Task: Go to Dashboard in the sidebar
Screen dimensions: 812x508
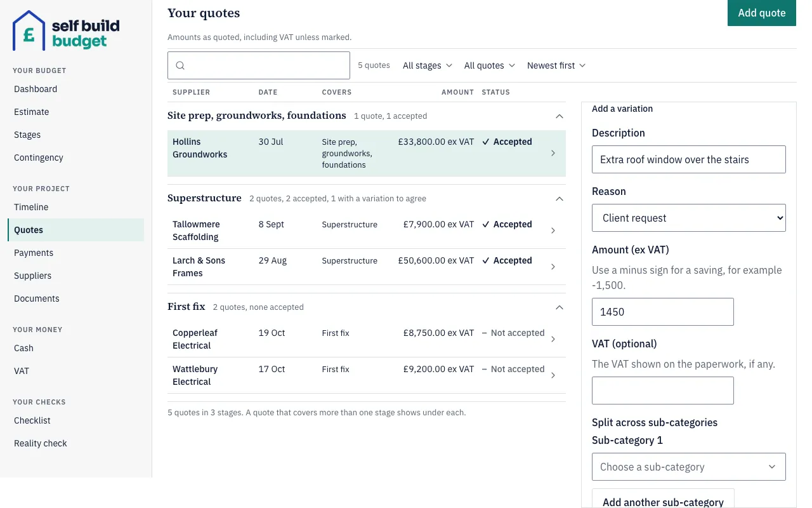Action: click(x=76, y=89)
